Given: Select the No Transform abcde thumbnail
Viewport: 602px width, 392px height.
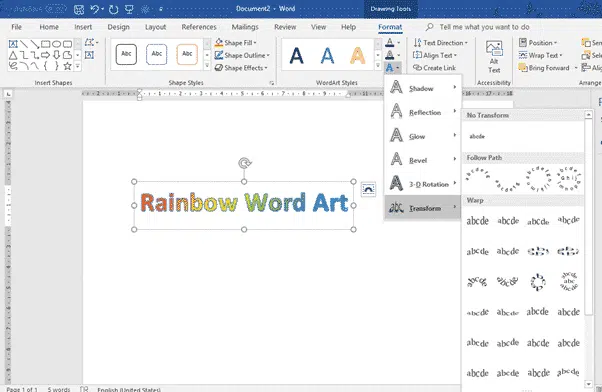Looking at the screenshot, I should [477, 136].
